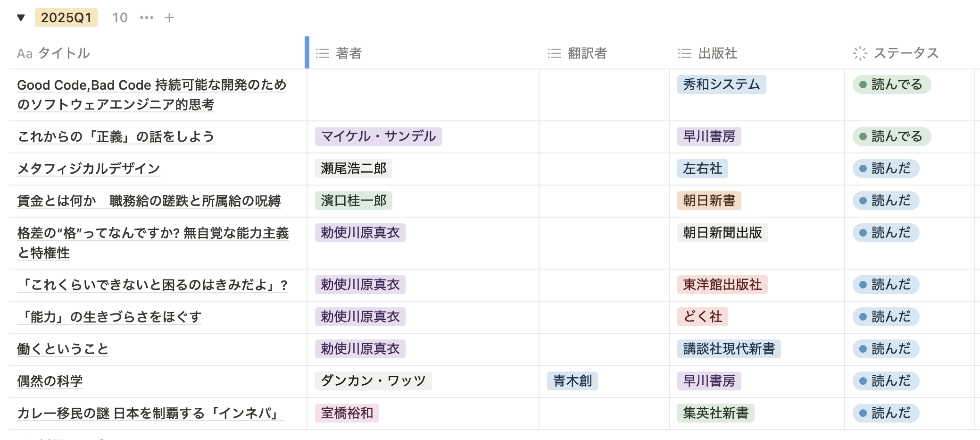The width and height of the screenshot is (980, 440).
Task: Select the 秀和システム publisher tag
Action: (721, 85)
